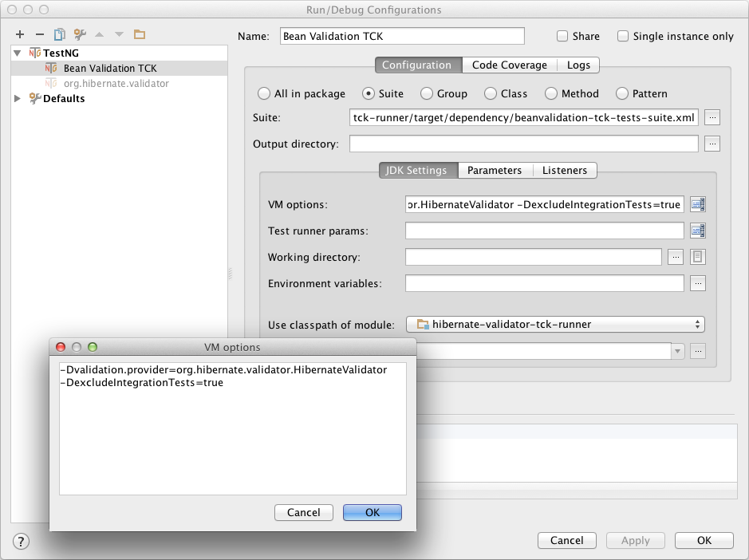749x560 pixels.
Task: Add a new configuration with the plus icon
Action: click(x=20, y=34)
